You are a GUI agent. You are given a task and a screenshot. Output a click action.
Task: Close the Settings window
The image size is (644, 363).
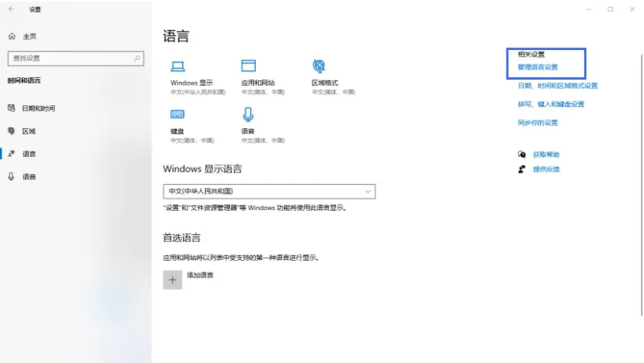pos(632,9)
